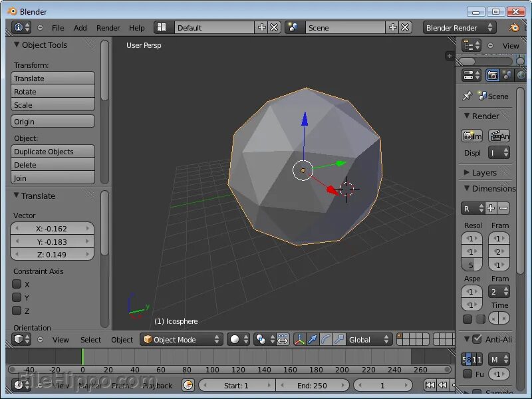The width and height of the screenshot is (532, 399).
Task: Collapse the Info header menus toggle
Action: point(40,27)
